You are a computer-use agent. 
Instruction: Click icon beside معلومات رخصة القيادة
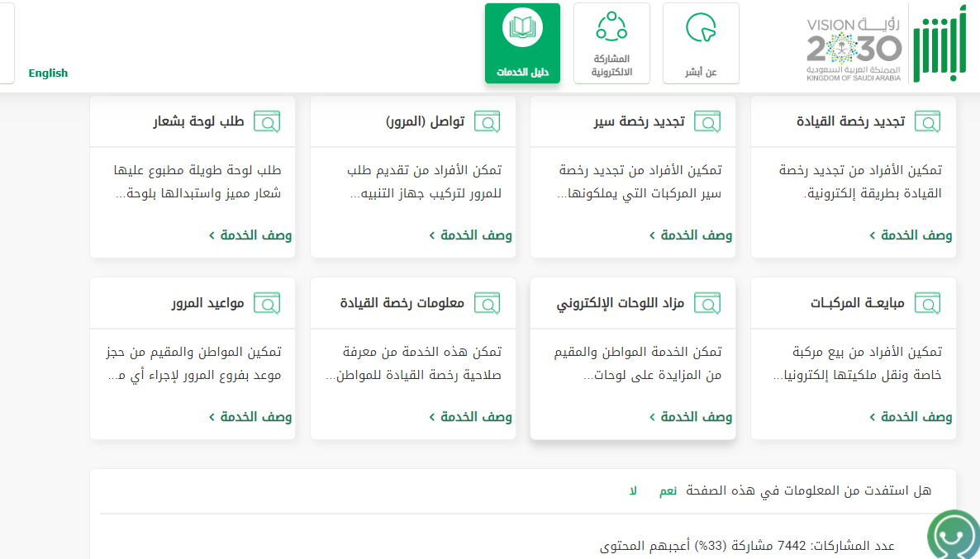click(x=487, y=303)
